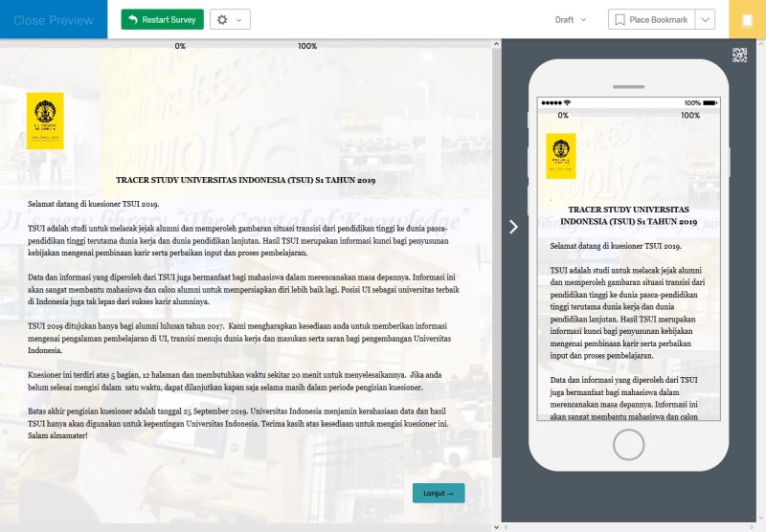Open the gear settings dropdown
Screen dimensions: 766x532
tap(230, 19)
